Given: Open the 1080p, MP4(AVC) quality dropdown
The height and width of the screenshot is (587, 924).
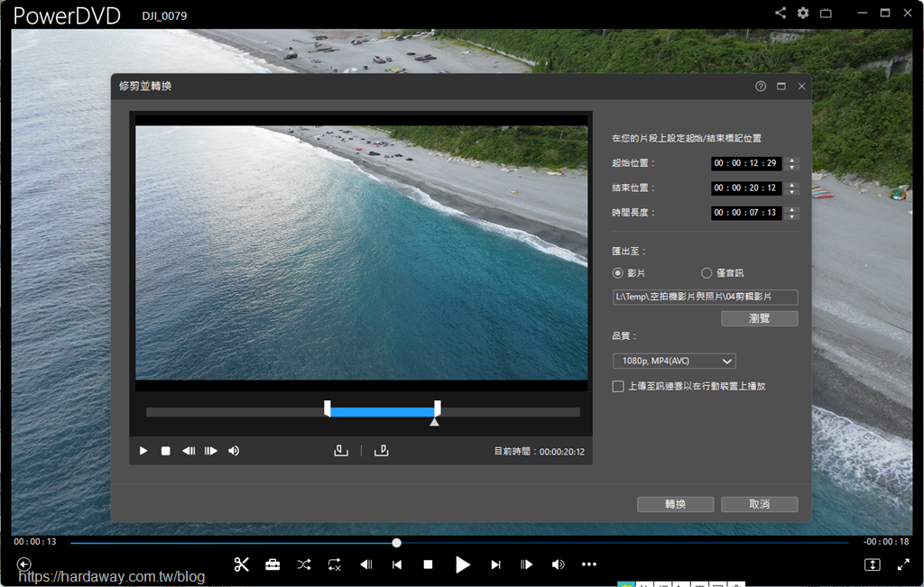Looking at the screenshot, I should click(674, 361).
